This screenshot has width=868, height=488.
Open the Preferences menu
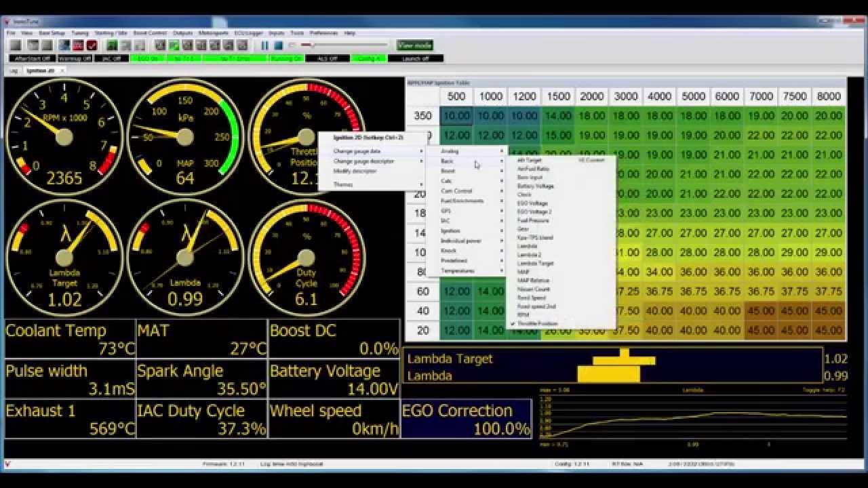(x=323, y=33)
